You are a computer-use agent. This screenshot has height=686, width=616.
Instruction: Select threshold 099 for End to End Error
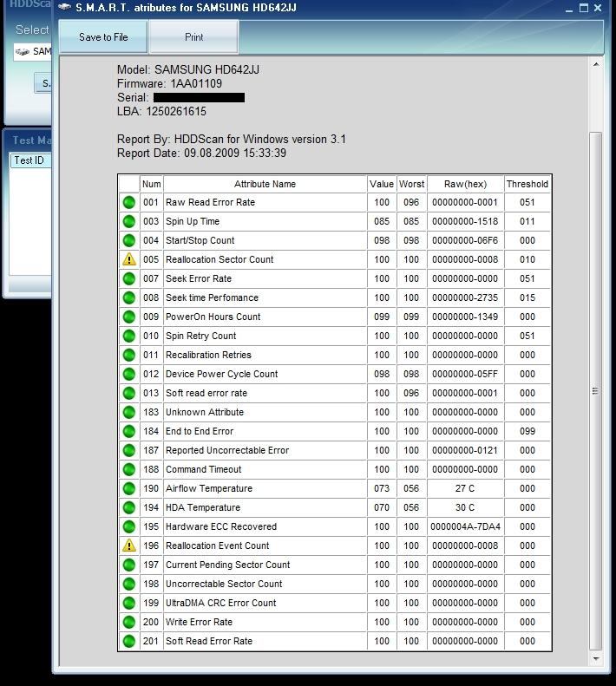[528, 431]
